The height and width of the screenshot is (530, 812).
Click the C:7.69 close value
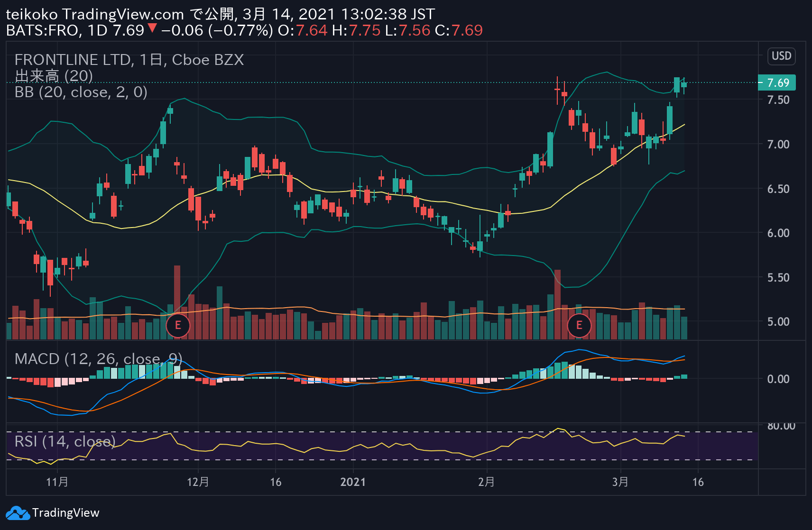tap(459, 30)
